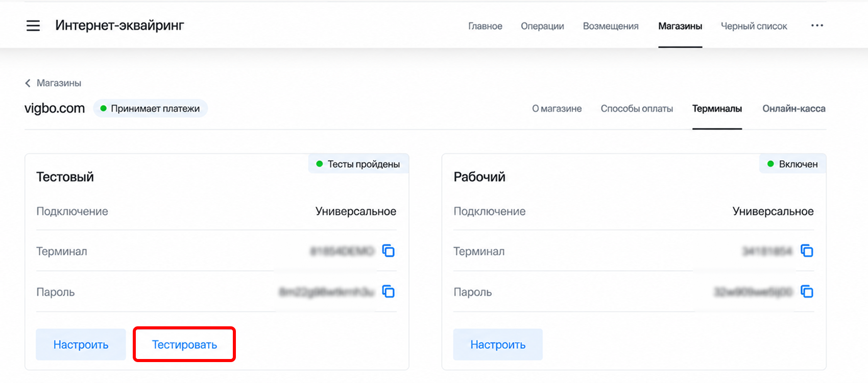The image size is (868, 383).
Task: Select the Терминалы tab
Action: click(x=717, y=109)
